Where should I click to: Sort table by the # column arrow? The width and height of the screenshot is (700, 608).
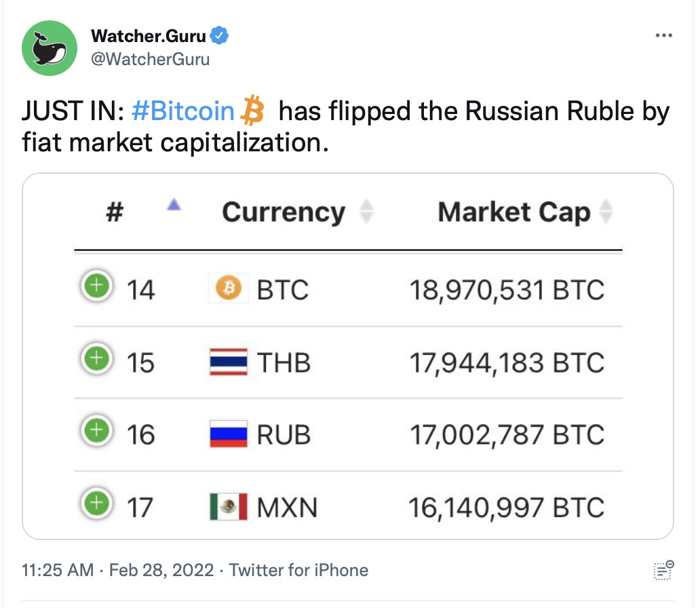tap(174, 205)
